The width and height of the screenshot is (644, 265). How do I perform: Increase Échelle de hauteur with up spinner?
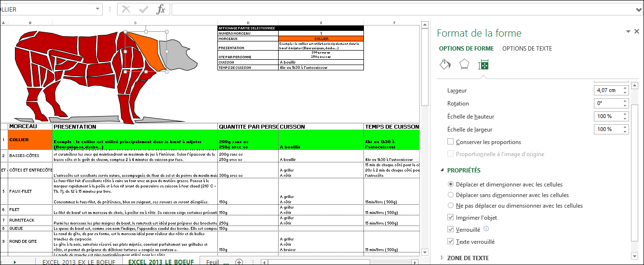pyautogui.click(x=625, y=114)
